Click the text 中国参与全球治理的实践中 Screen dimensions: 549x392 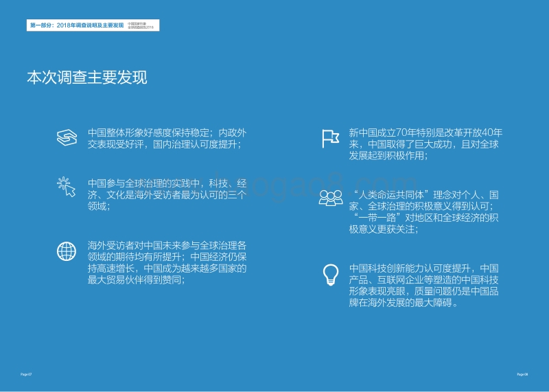143,183
